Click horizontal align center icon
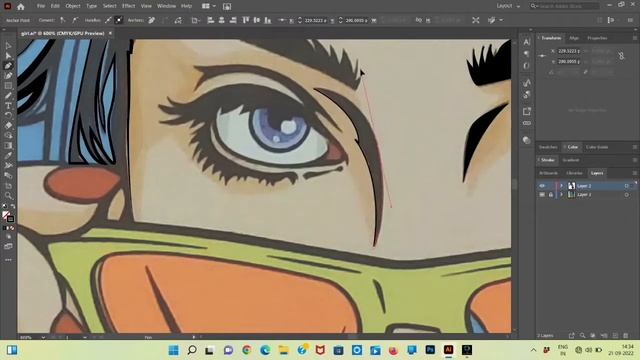The height and width of the screenshot is (360, 640). pyautogui.click(x=222, y=20)
